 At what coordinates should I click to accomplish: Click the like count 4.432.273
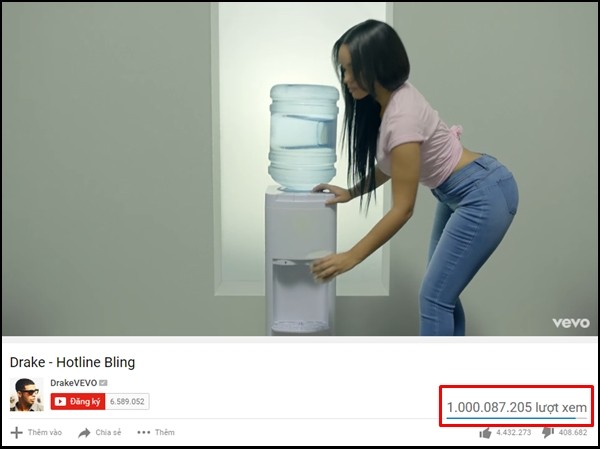point(514,433)
